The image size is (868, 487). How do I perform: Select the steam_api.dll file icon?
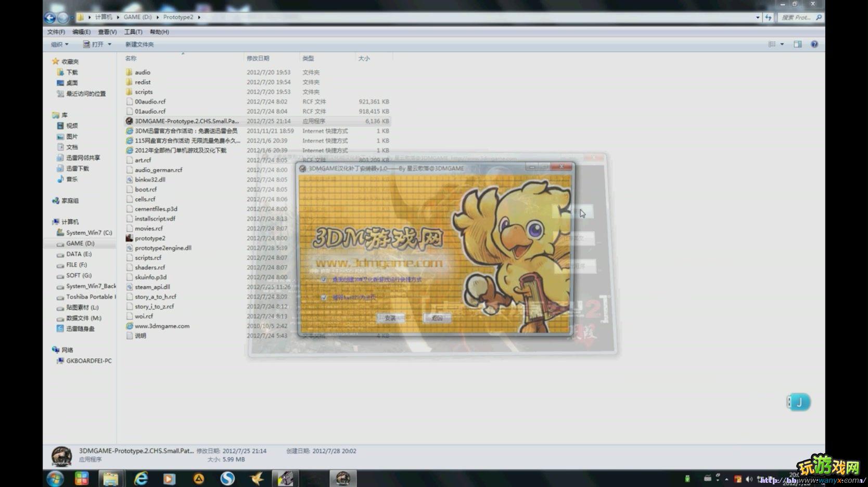129,287
